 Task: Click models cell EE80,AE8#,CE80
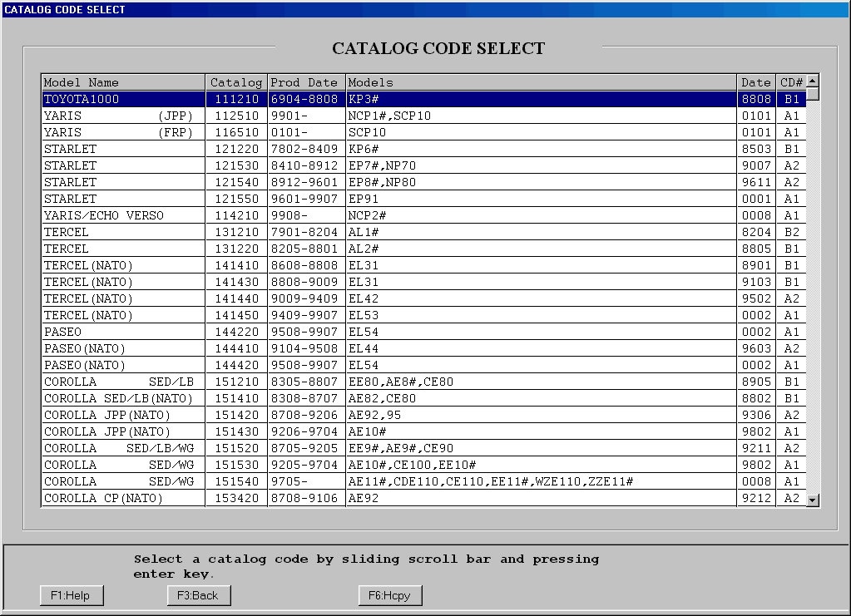[x=541, y=382]
